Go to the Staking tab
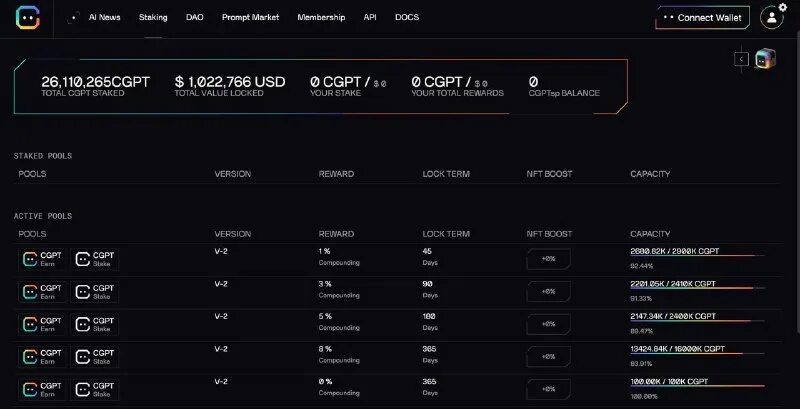800x409 pixels. tap(153, 17)
